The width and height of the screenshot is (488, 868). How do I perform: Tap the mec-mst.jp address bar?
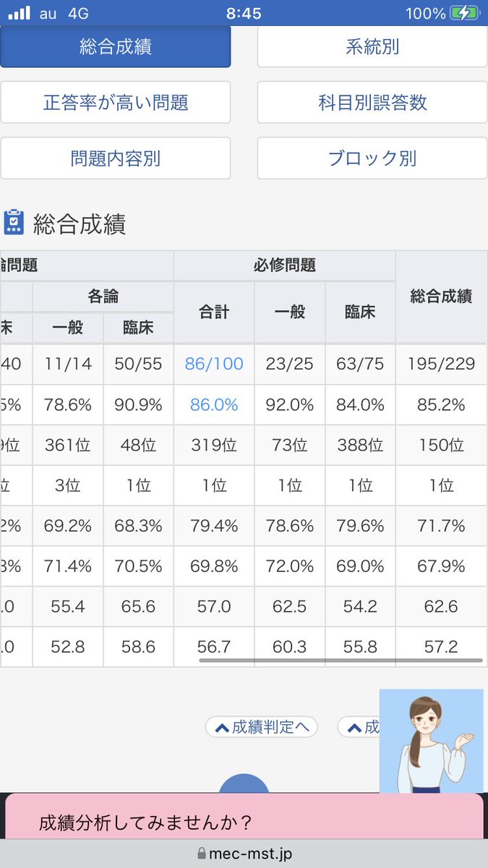(244, 854)
